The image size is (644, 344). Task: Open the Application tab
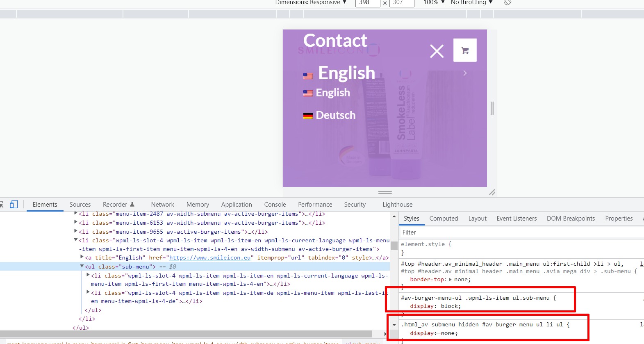(237, 205)
